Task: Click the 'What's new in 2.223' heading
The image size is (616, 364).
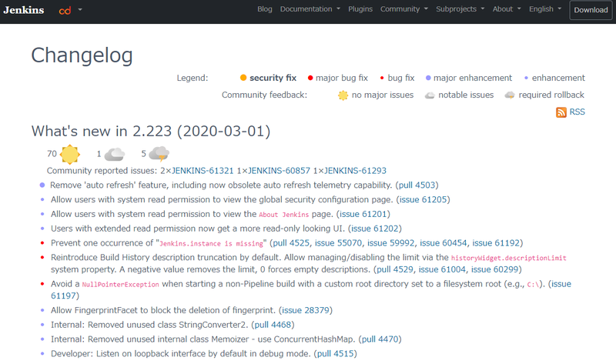Action: [151, 131]
